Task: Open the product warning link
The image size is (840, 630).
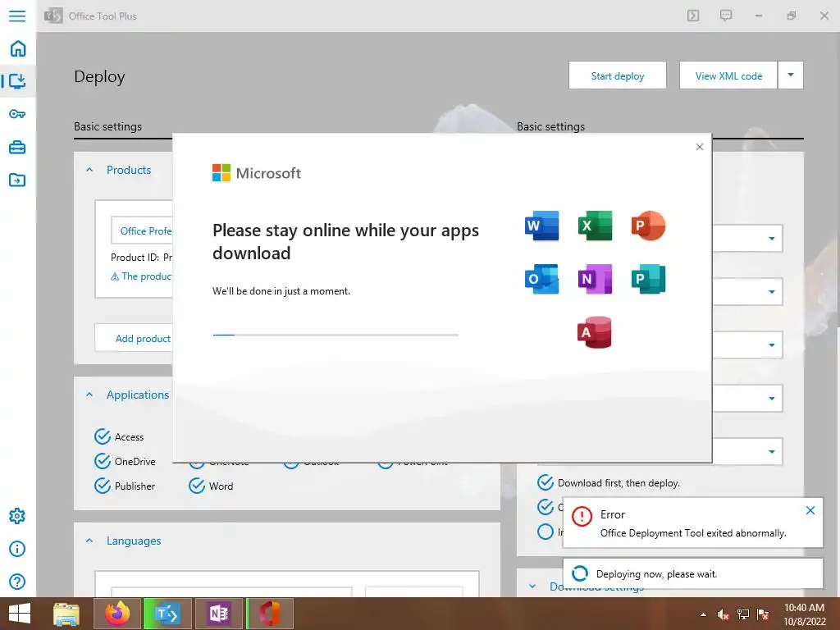Action: point(141,276)
